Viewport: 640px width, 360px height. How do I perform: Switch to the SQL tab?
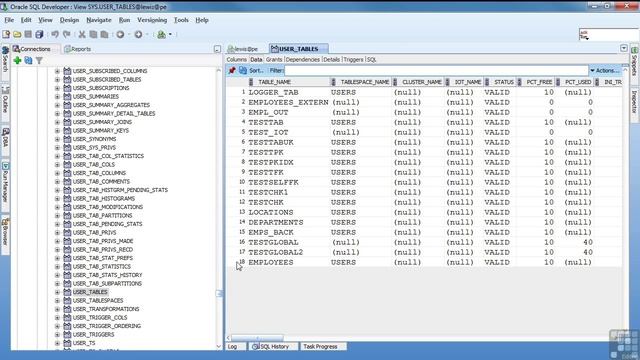[371, 60]
